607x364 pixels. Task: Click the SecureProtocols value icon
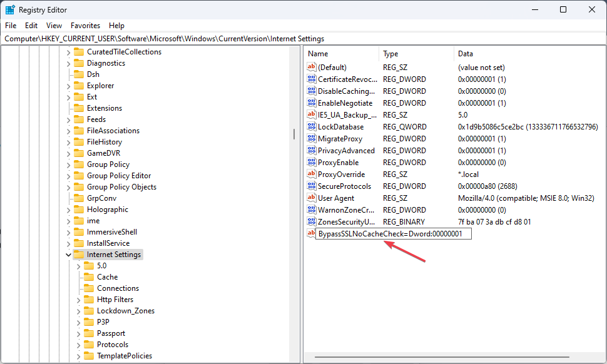tap(311, 186)
